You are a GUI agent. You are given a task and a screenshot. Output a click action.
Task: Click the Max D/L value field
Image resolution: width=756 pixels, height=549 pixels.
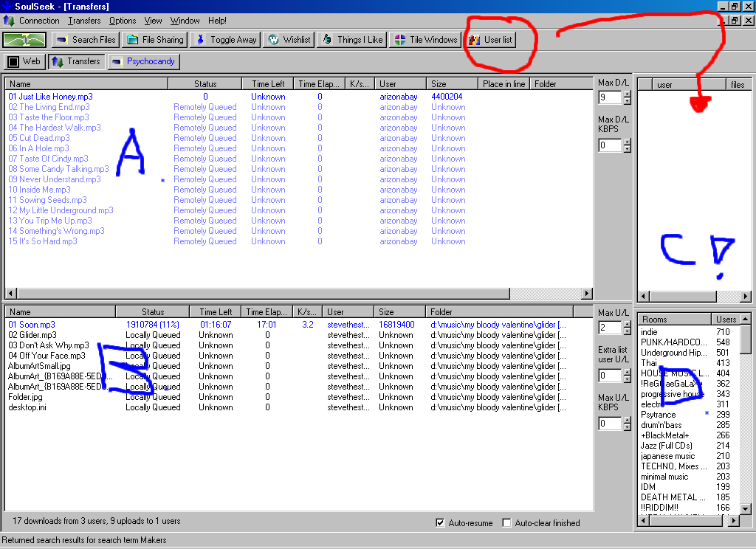coord(611,97)
